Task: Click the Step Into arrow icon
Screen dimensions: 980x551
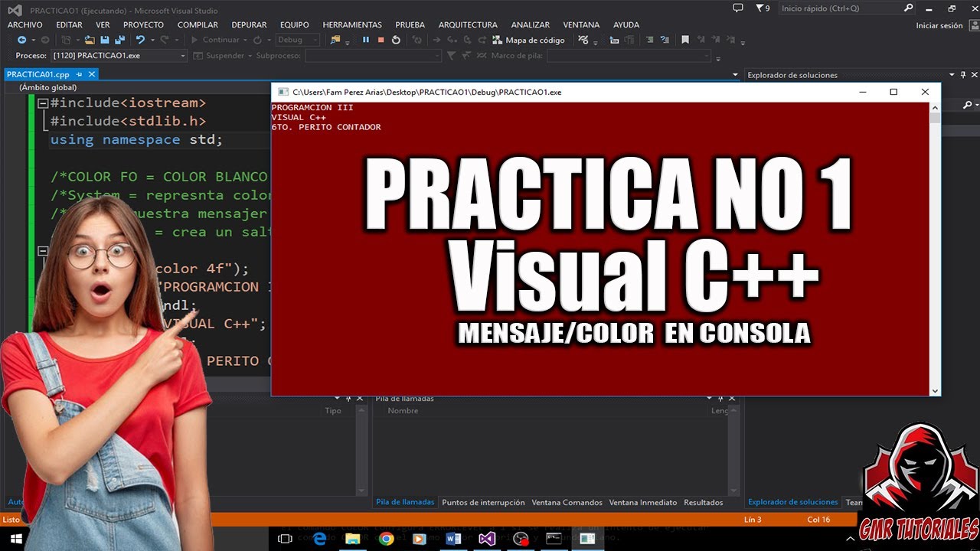Action: 452,40
